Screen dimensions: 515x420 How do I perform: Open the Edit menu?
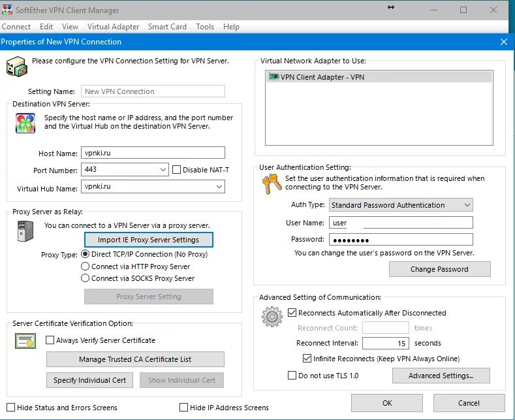point(46,27)
